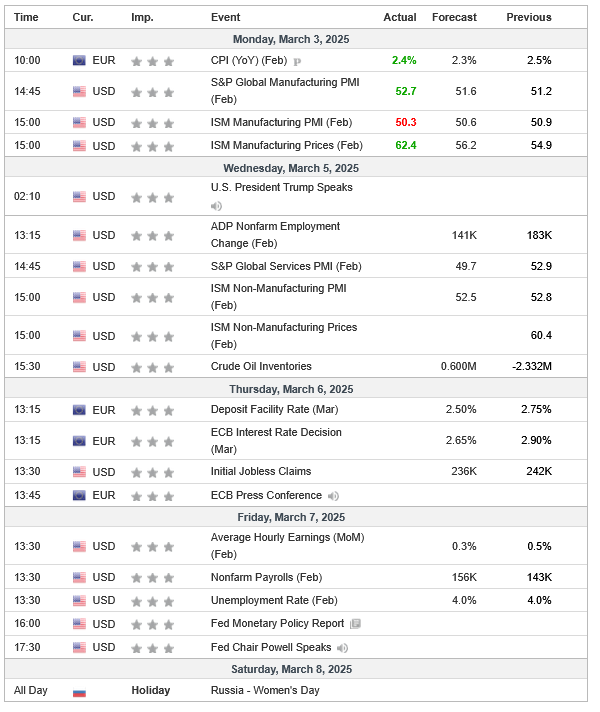
Task: Click the US flag in Unemployment Rate row
Action: pyautogui.click(x=79, y=601)
